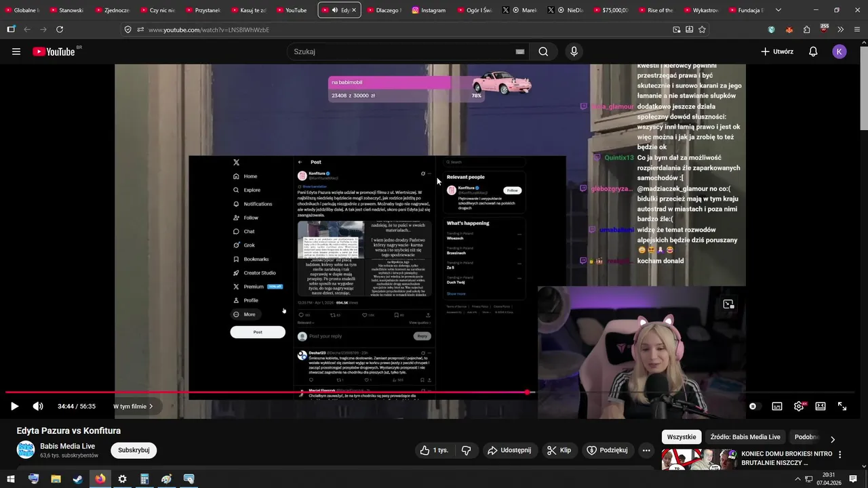Screen dimensions: 868x488
Task: Switch player to theater mode
Action: coord(821,406)
